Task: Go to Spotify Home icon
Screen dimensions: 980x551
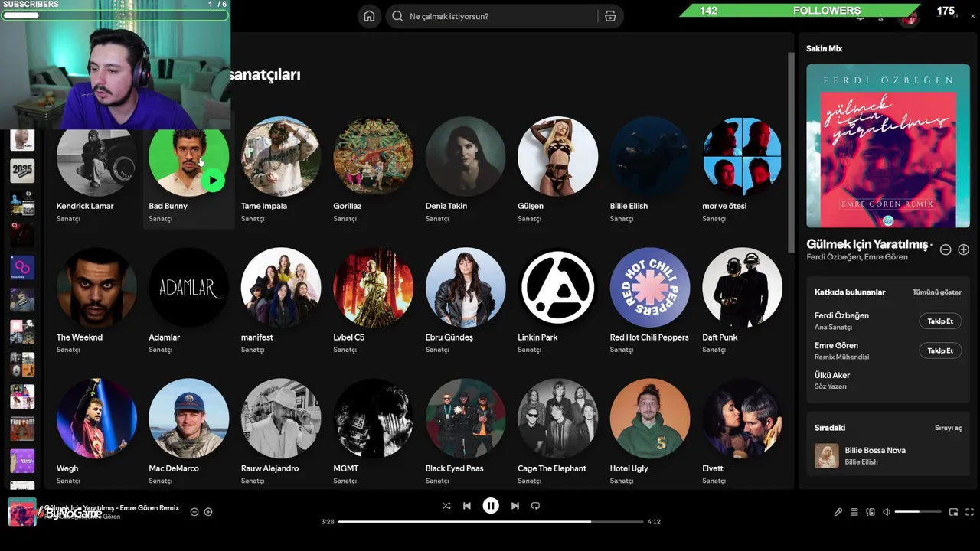Action: tap(369, 16)
